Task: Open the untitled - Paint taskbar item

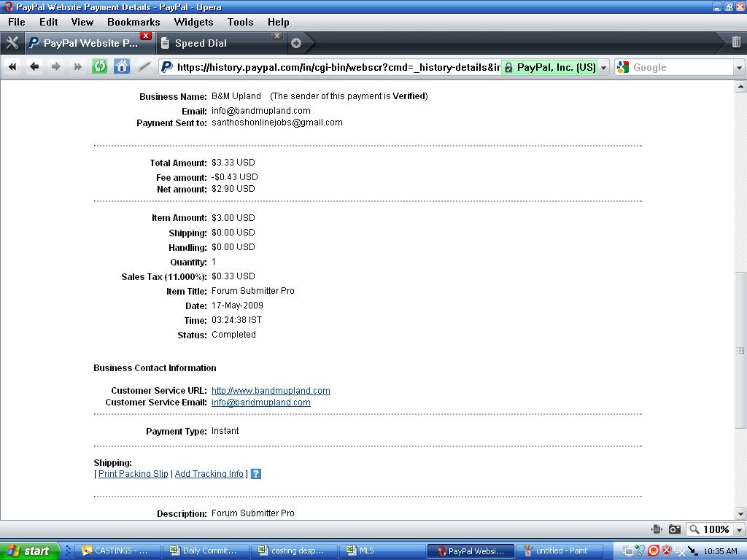Action: click(558, 551)
